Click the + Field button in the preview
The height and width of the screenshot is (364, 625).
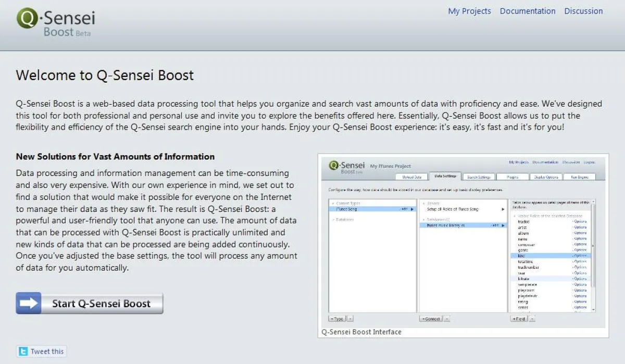point(519,318)
